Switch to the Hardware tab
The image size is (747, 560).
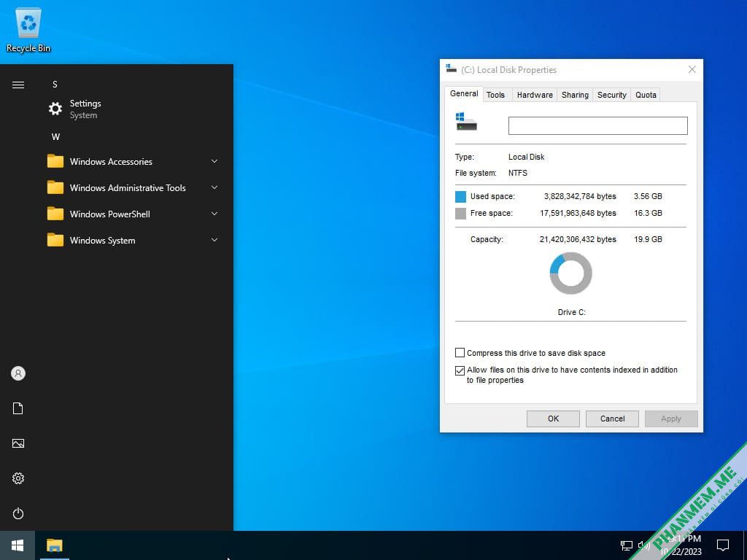535,95
